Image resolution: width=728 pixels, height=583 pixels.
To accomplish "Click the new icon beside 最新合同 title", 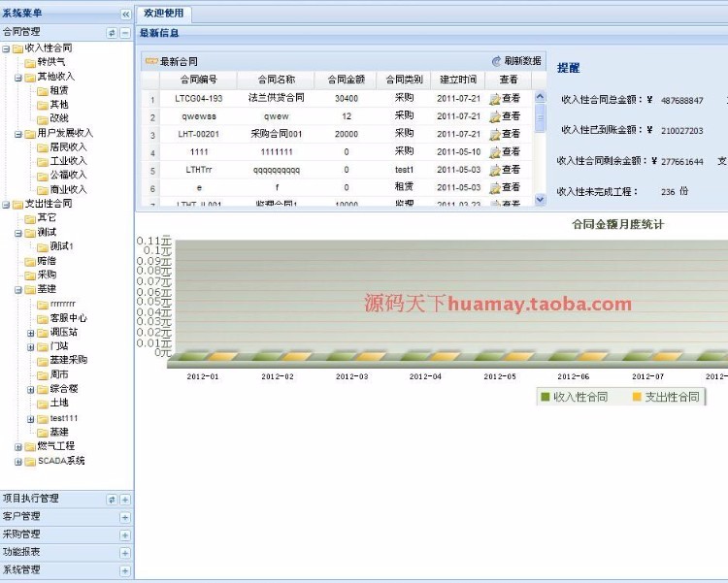I will tap(151, 61).
